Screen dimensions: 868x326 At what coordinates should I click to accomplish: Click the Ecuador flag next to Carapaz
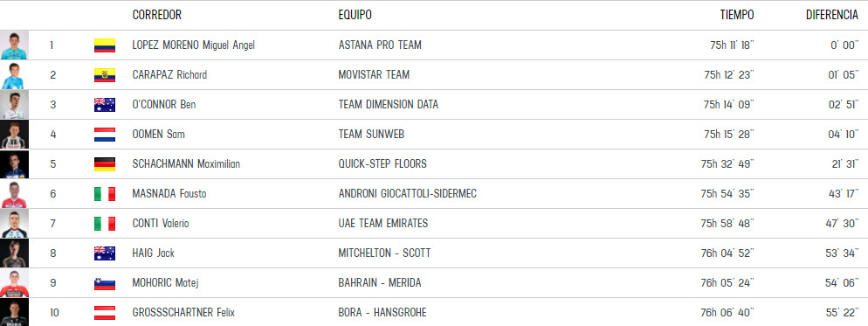click(105, 75)
